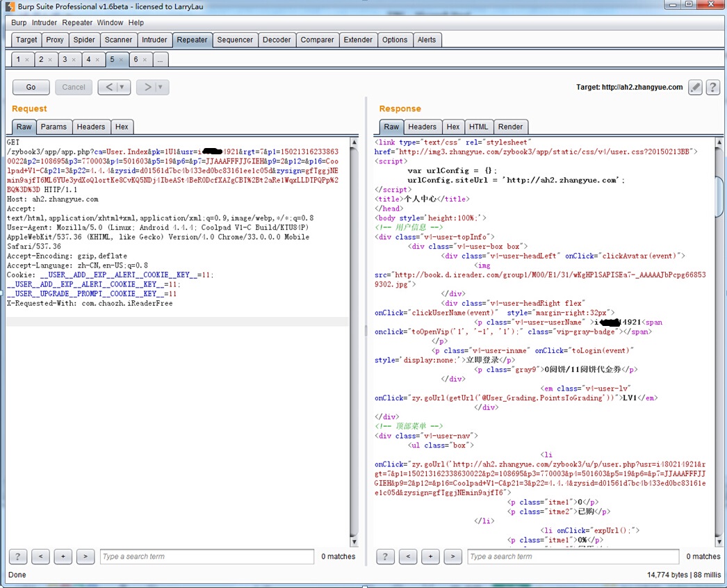Switch to the Sequencer tab
The width and height of the screenshot is (727, 588).
pyautogui.click(x=235, y=40)
